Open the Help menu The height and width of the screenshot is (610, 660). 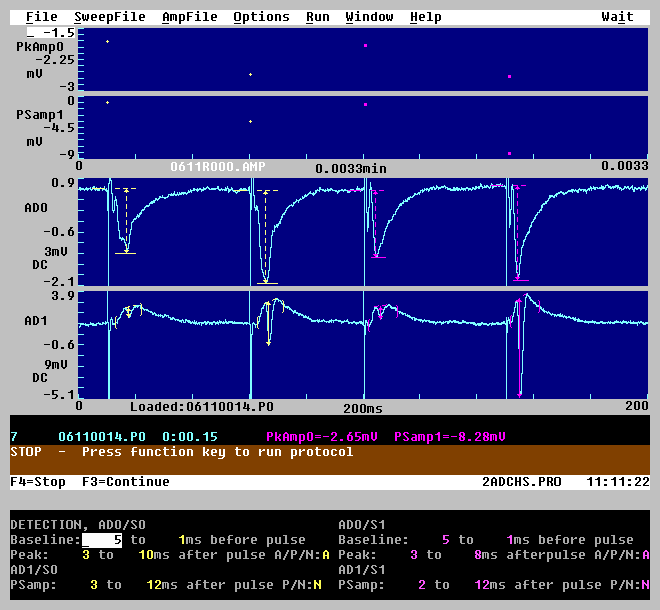(x=425, y=17)
